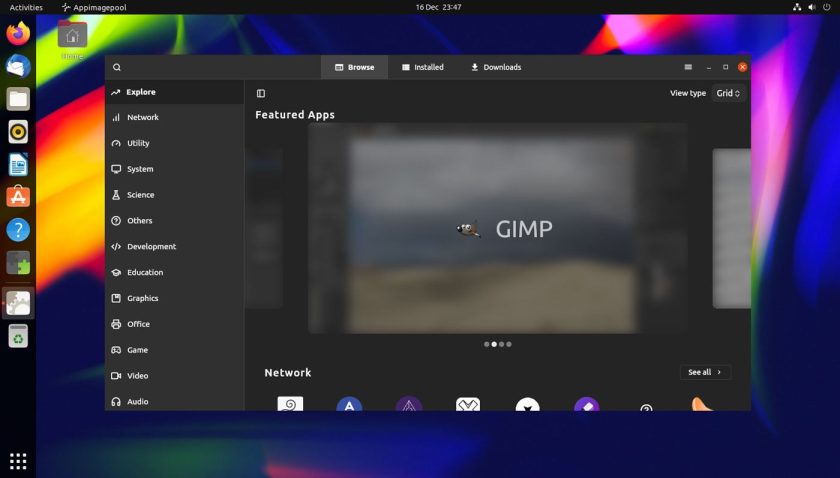This screenshot has width=840, height=478.
Task: Toggle the sidebar panel icon
Action: tap(261, 93)
